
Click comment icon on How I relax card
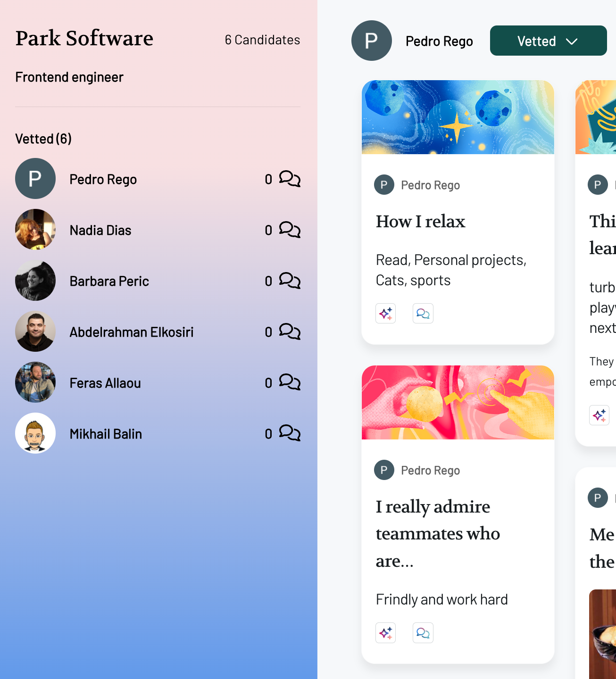click(423, 314)
